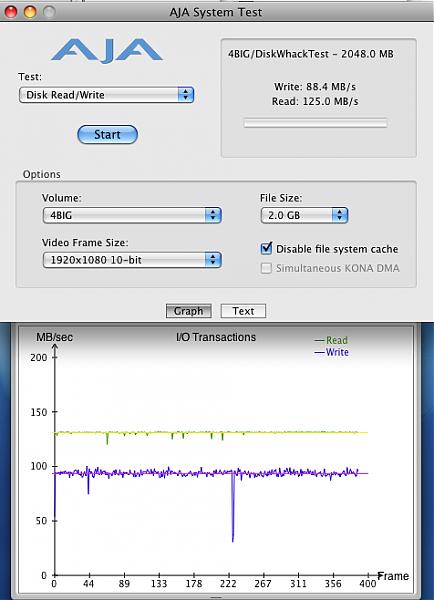Screen dimensions: 434x600
Task: Click the Options group label
Action: 42,174
